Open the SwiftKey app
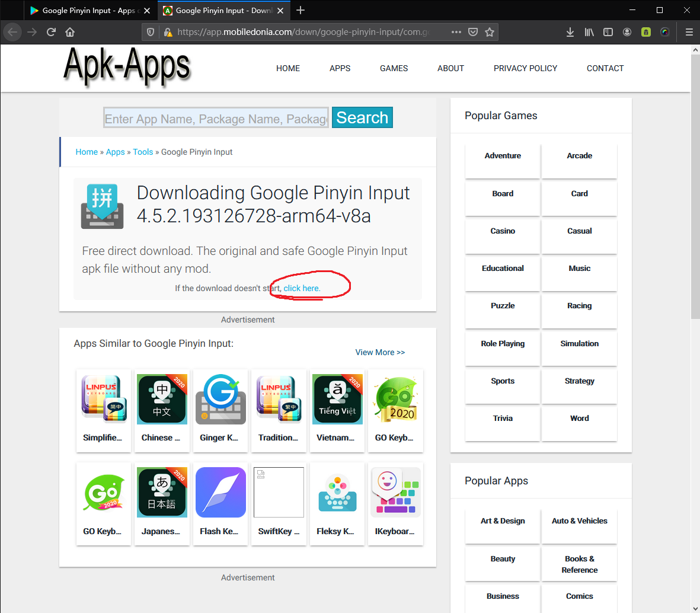 tap(279, 503)
